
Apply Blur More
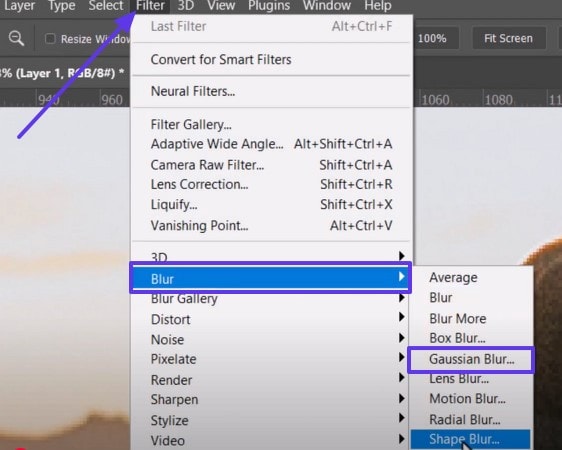tap(470, 319)
